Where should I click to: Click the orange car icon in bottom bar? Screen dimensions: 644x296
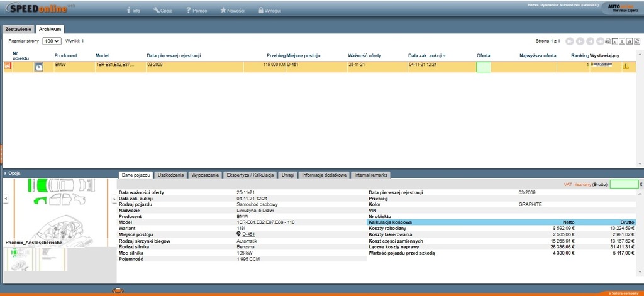(116, 290)
